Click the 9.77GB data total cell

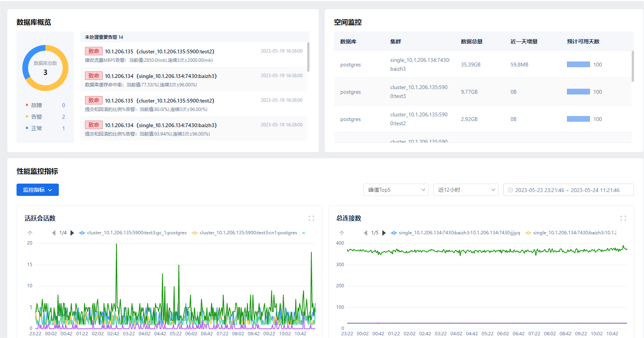(x=469, y=92)
